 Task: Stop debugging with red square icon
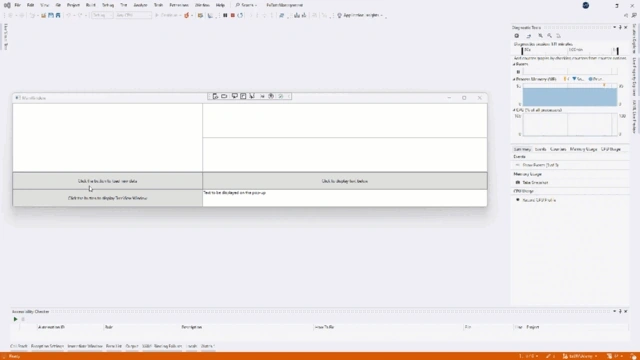coord(233,16)
